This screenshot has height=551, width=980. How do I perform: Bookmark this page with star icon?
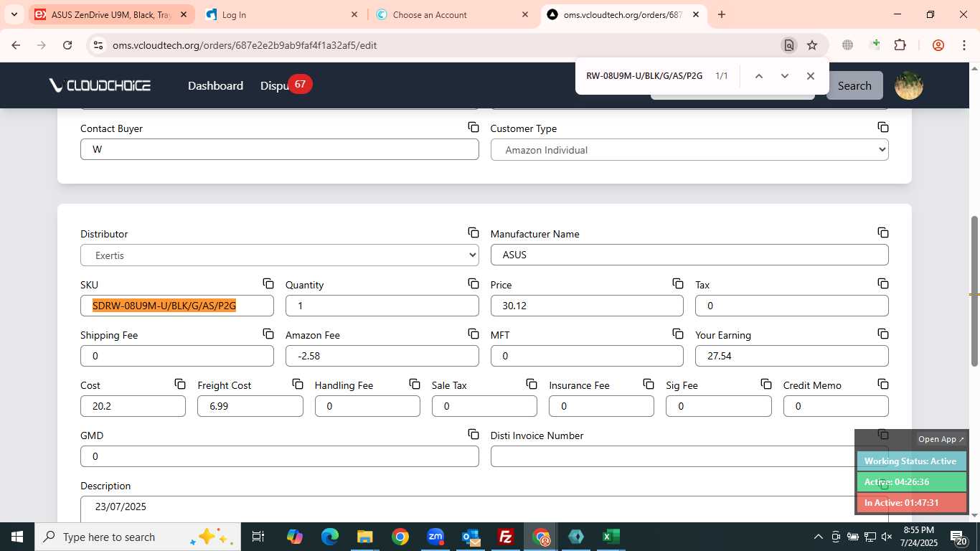tap(812, 45)
